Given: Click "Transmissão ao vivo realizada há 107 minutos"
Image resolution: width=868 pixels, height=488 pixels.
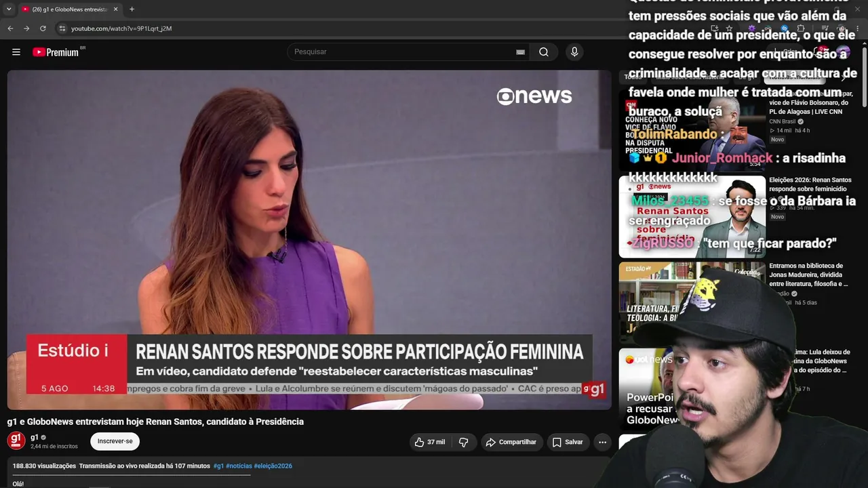Looking at the screenshot, I should (x=144, y=466).
